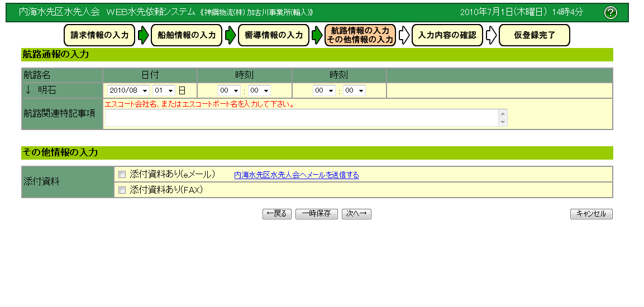The image size is (644, 307).
Task: Expand the day dropdown showing 01
Action: coord(164,90)
